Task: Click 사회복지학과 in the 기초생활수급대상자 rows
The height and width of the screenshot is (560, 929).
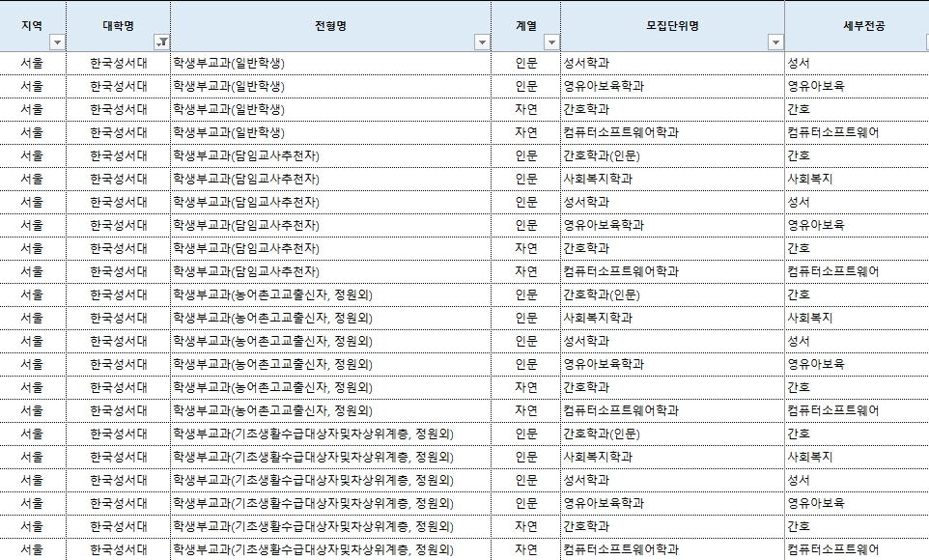Action: [597, 457]
